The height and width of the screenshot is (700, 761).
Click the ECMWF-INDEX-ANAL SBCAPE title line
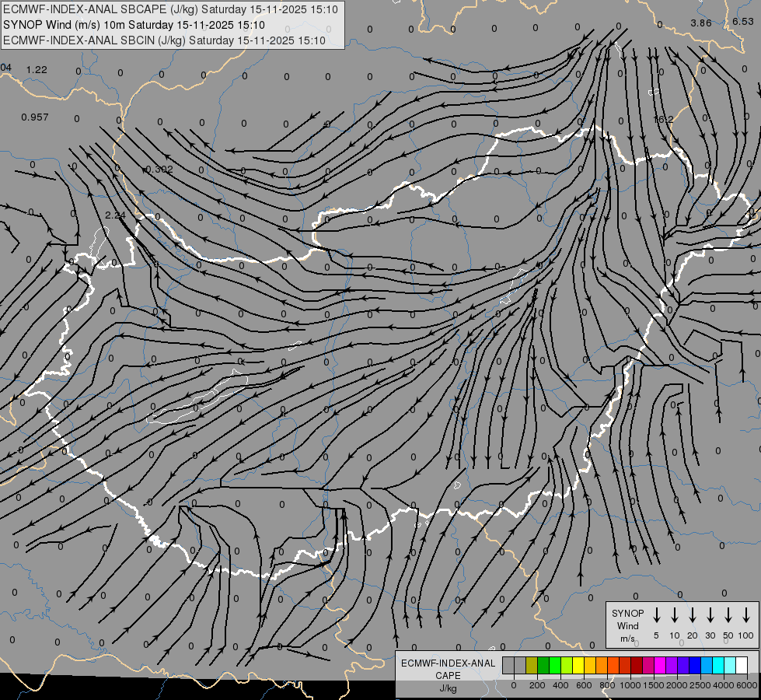click(x=170, y=9)
